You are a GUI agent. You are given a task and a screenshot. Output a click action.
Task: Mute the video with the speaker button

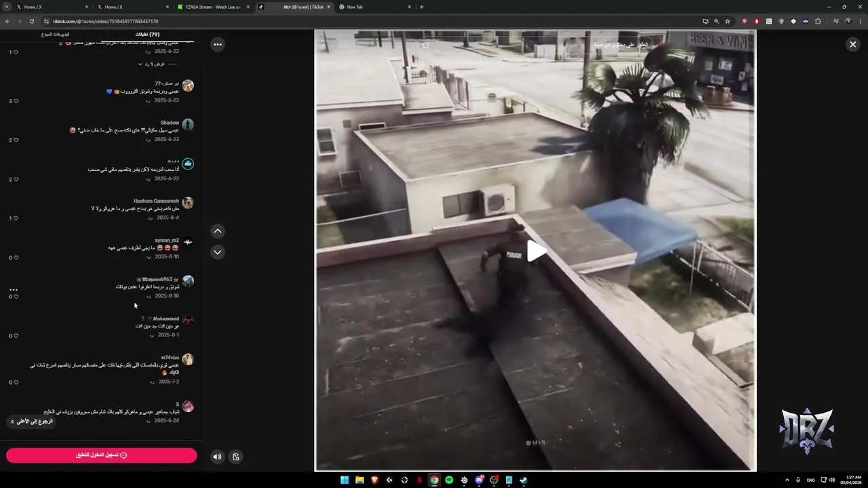(x=217, y=457)
